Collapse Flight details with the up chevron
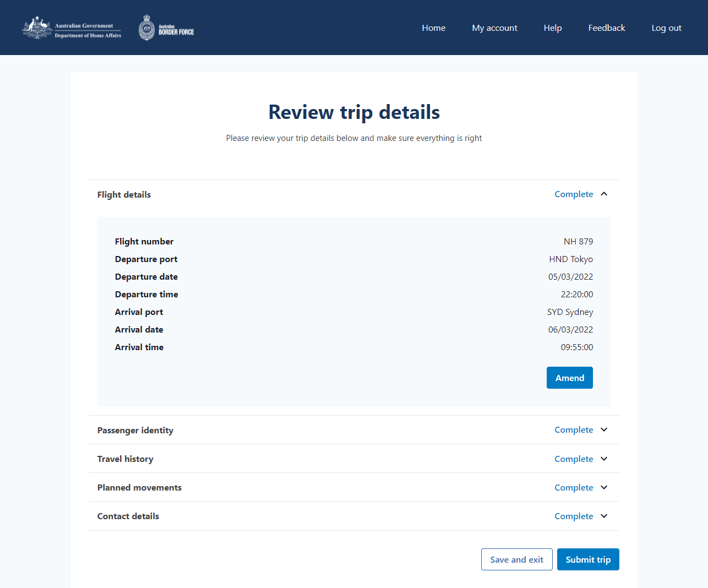708x588 pixels. click(x=604, y=194)
